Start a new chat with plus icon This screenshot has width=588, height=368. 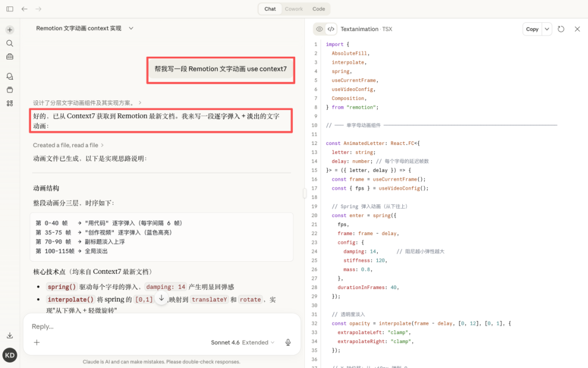10,30
